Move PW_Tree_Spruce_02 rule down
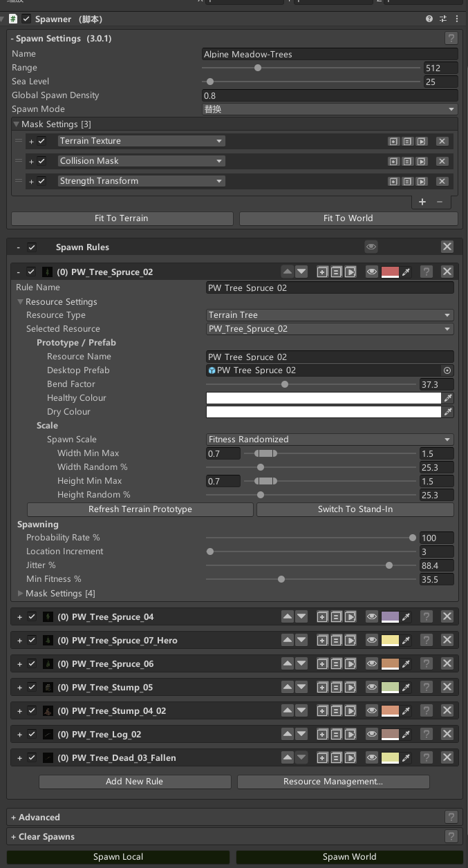Screen dimensions: 468x868 pyautogui.click(x=301, y=272)
